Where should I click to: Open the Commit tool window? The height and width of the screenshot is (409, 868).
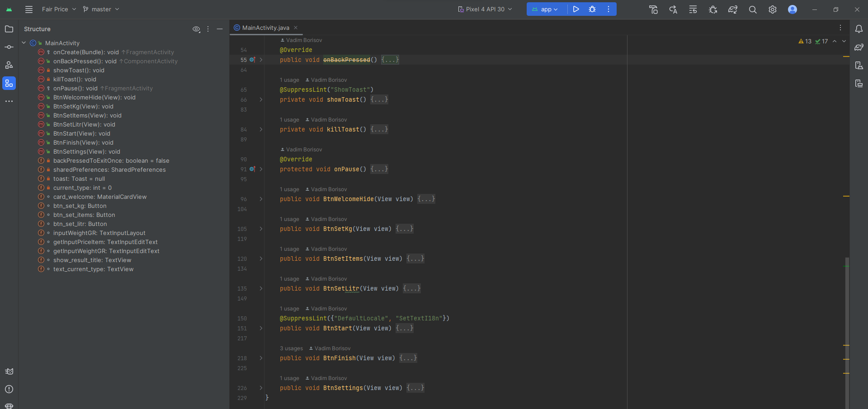pyautogui.click(x=9, y=47)
